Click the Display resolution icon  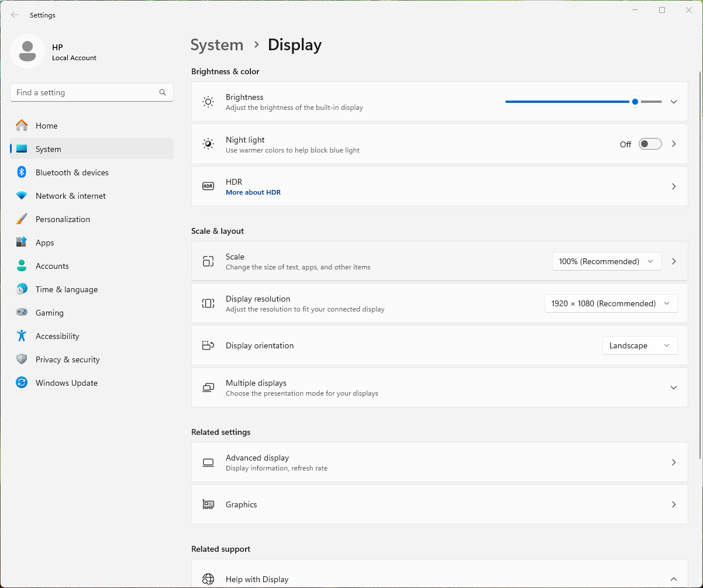tap(208, 303)
